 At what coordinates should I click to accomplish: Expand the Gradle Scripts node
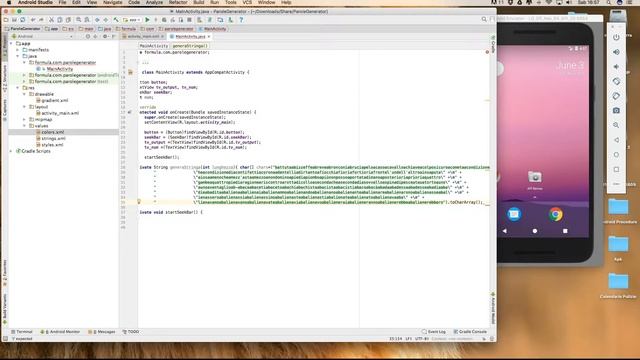pyautogui.click(x=11, y=151)
